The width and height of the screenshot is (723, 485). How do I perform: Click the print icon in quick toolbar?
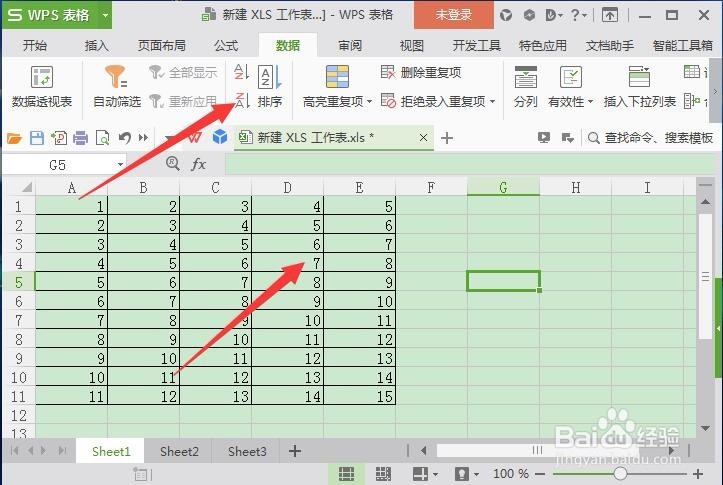pyautogui.click(x=81, y=138)
